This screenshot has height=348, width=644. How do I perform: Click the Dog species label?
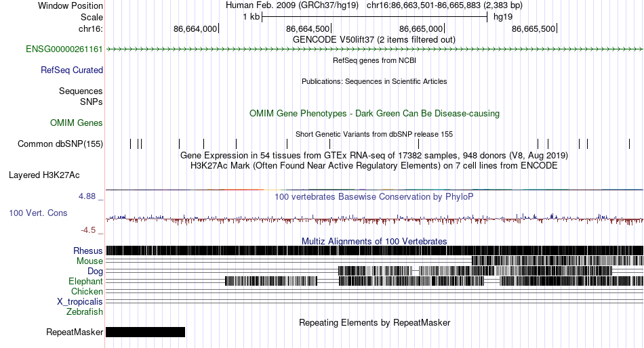95,271
